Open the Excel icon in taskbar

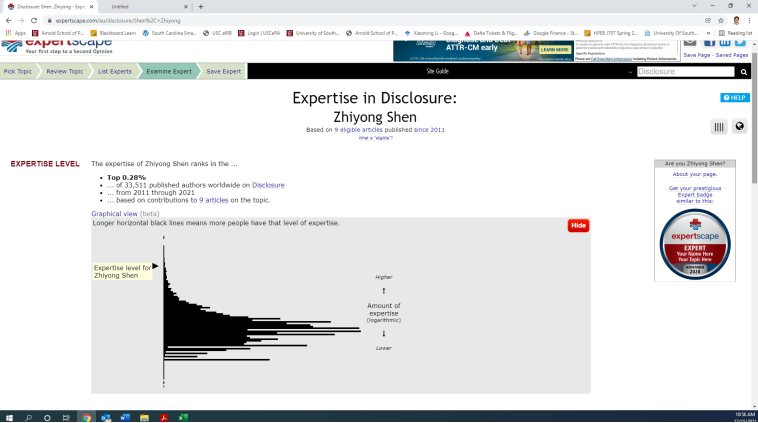pyautogui.click(x=183, y=418)
